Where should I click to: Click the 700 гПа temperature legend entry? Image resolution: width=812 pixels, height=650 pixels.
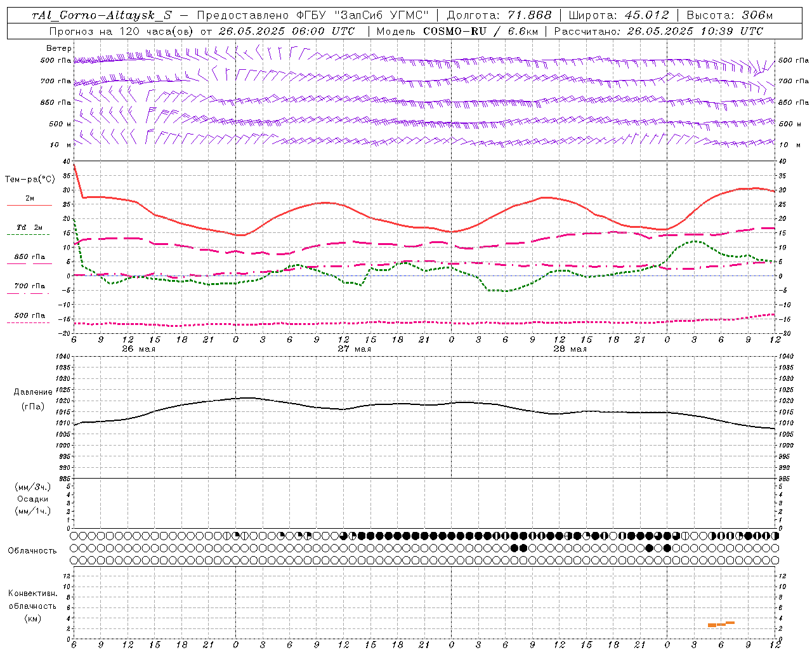point(30,286)
